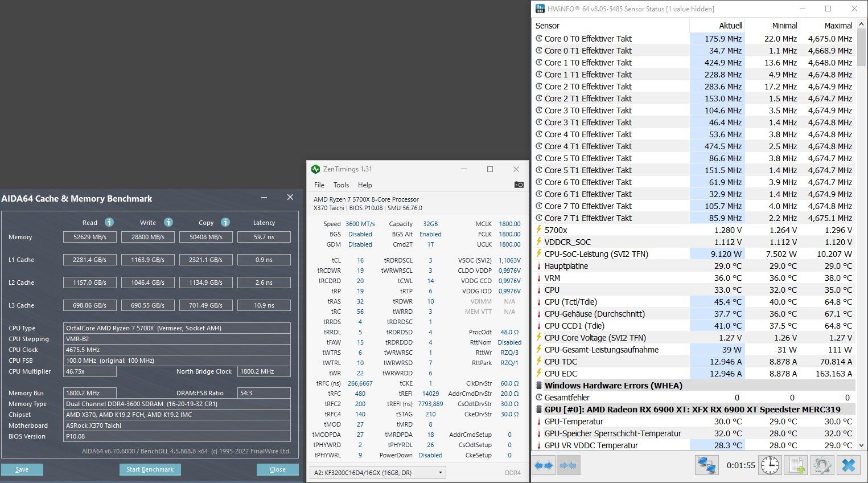Screen dimensions: 868x483
Task: Click the VSOC (SVI2) value 1,1063V
Action: pyautogui.click(x=509, y=260)
